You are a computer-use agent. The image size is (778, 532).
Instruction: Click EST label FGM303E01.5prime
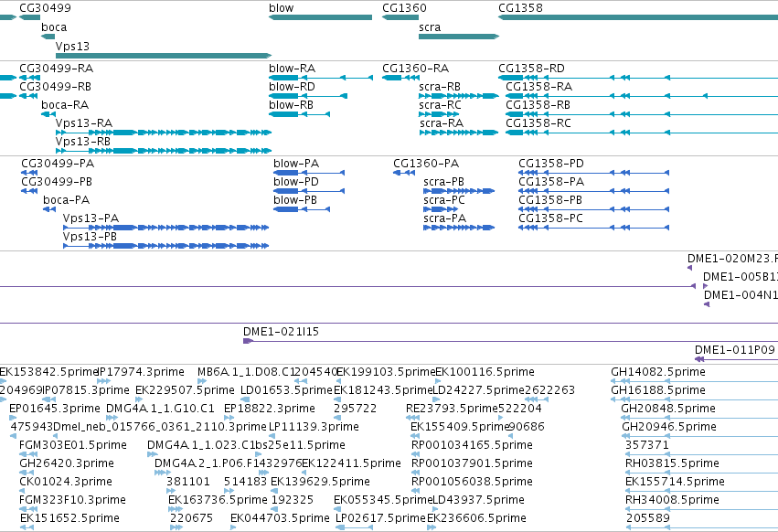click(x=73, y=445)
